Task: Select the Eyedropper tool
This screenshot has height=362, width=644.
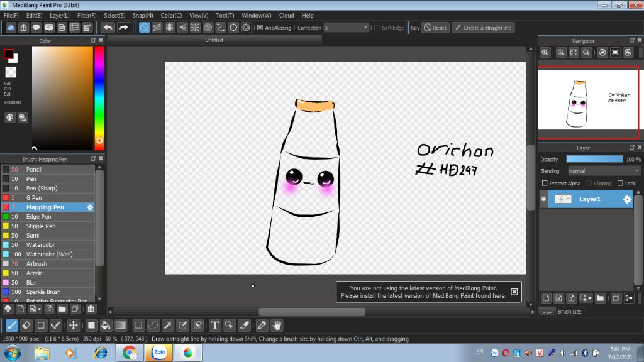Action: (262, 326)
